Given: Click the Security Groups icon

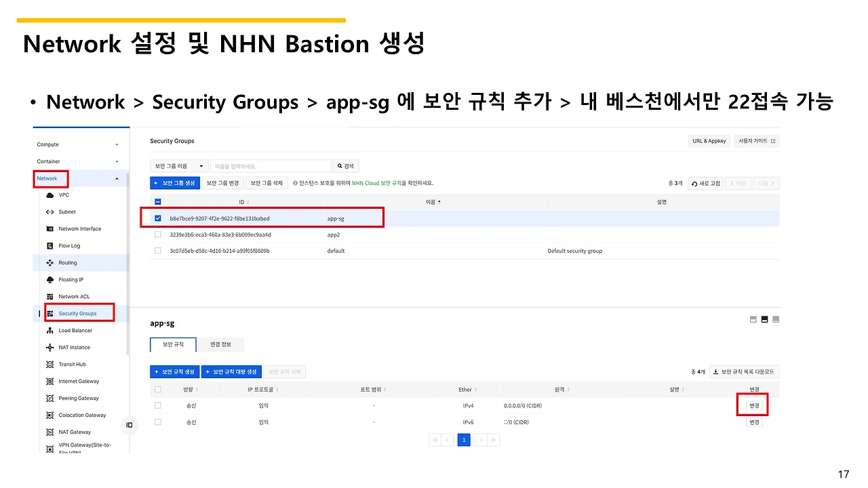Looking at the screenshot, I should click(50, 314).
